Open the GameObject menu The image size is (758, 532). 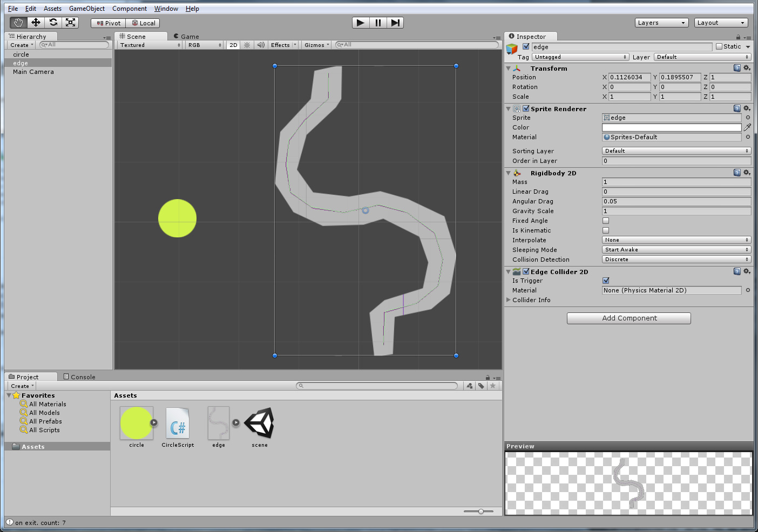pyautogui.click(x=87, y=9)
